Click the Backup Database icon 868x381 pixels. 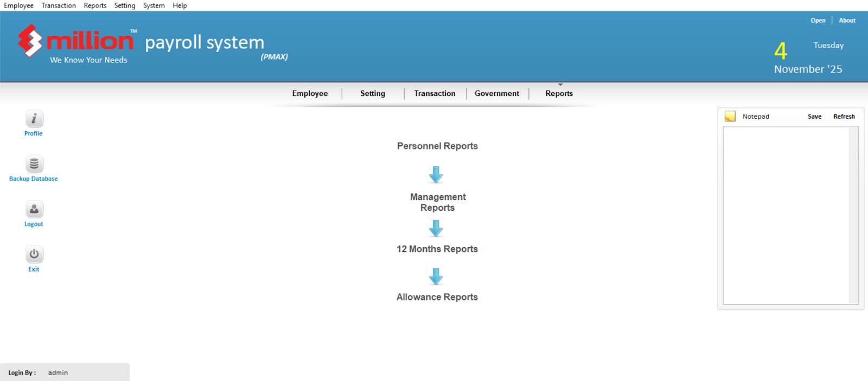(34, 164)
